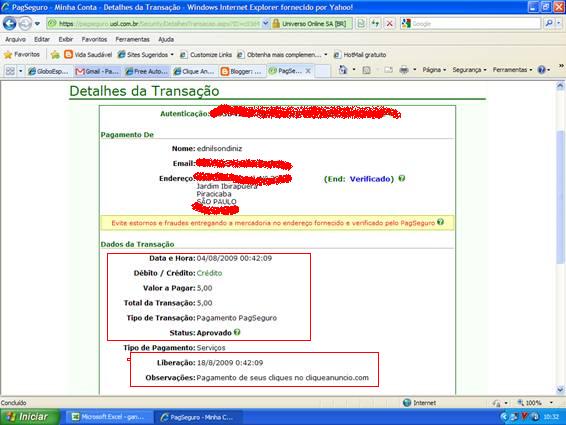Expand Obtenha mais complementos dropdown arrow

click(x=326, y=55)
